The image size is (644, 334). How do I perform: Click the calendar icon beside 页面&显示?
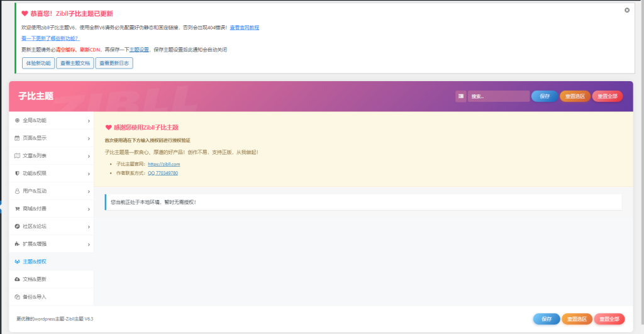pyautogui.click(x=17, y=138)
